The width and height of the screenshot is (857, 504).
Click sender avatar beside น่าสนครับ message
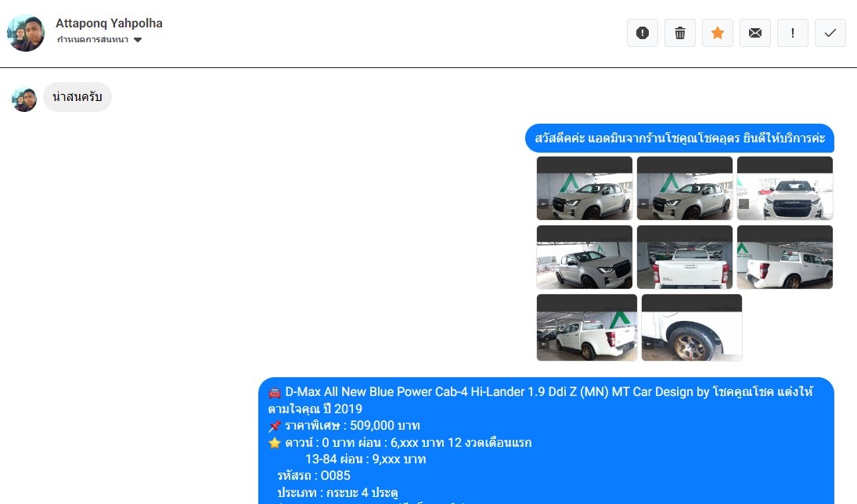[24, 99]
